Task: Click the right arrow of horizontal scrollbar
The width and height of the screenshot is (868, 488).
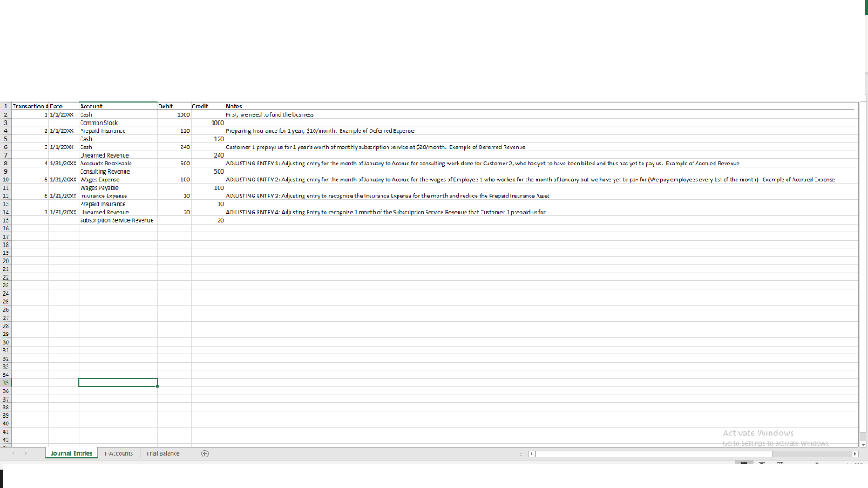Action: (855, 453)
